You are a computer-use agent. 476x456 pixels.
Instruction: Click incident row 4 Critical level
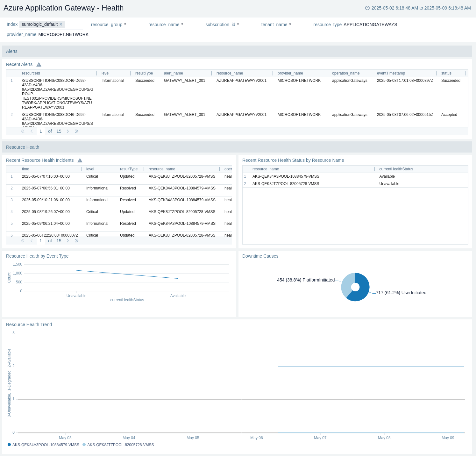(x=92, y=212)
